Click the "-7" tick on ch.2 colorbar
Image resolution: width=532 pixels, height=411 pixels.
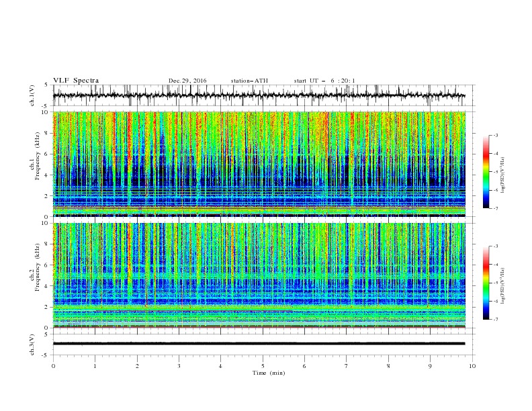point(496,319)
